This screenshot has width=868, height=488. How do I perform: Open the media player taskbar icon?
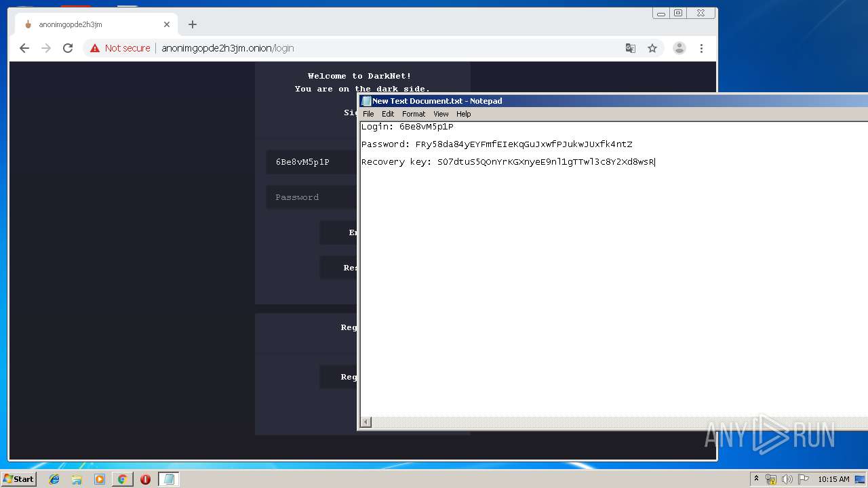pos(100,479)
